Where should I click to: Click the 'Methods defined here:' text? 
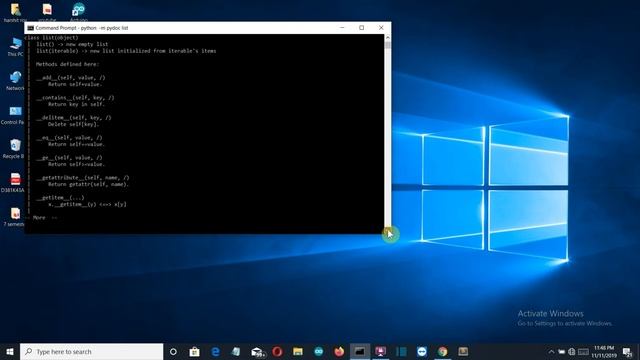point(67,64)
